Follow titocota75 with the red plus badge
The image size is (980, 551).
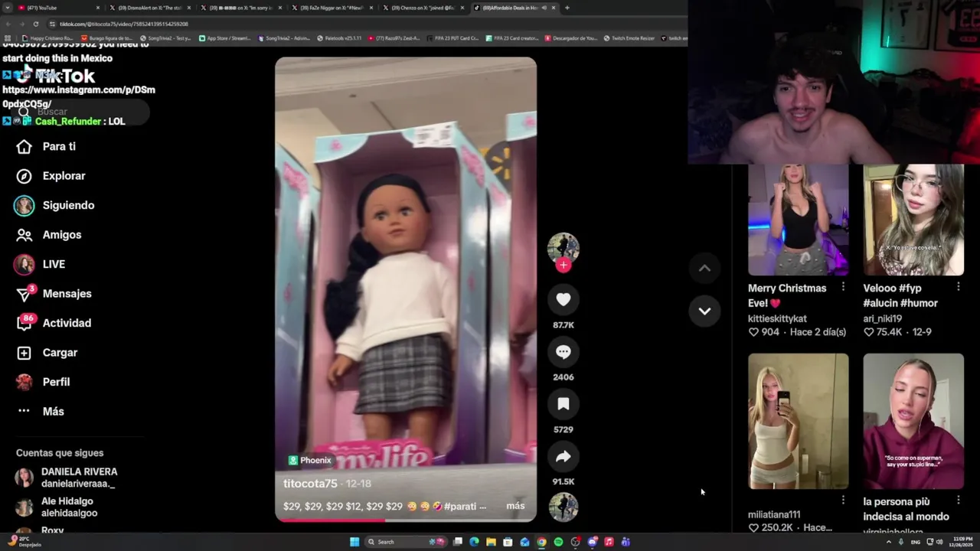click(563, 265)
